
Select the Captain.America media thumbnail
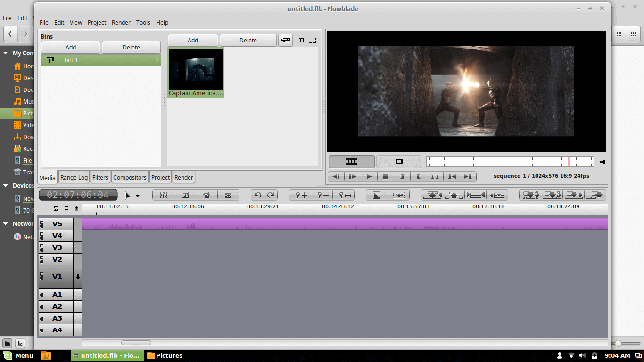pos(196,73)
